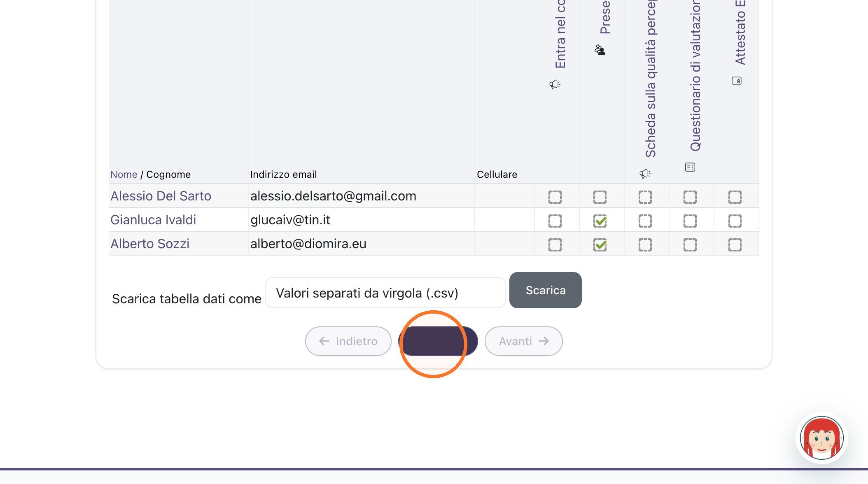Image resolution: width=868 pixels, height=484 pixels.
Task: Sort by Nome column header link
Action: (124, 175)
